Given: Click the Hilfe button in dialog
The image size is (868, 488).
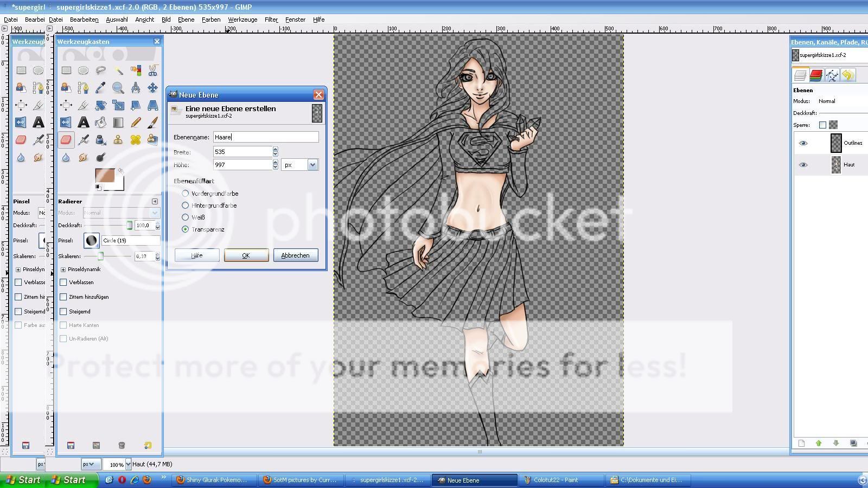Looking at the screenshot, I should tap(197, 255).
